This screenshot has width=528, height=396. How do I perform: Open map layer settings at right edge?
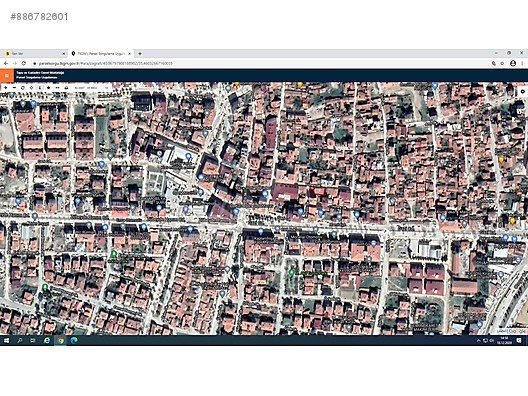(x=523, y=91)
